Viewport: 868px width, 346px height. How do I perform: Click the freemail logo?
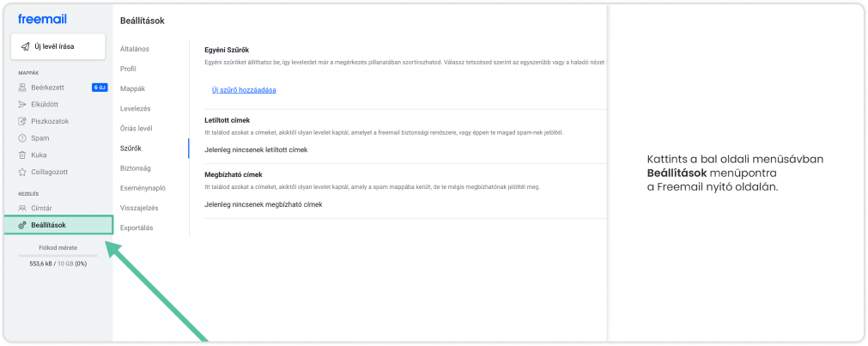click(x=42, y=19)
